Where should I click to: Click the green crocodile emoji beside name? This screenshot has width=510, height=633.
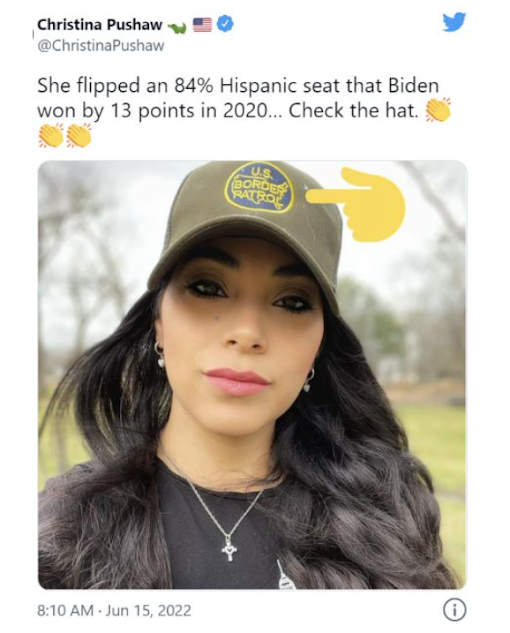(177, 27)
